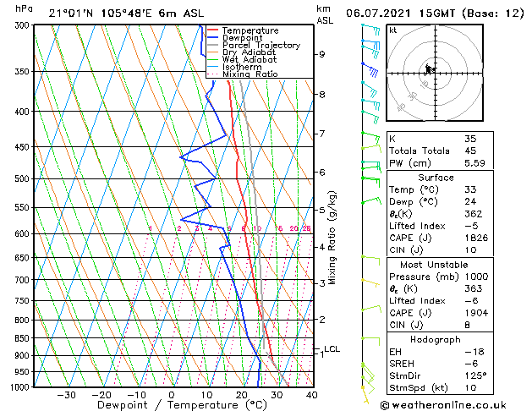Select the 'Temperature' legend entry
This screenshot has width=532, height=411.
(250, 30)
